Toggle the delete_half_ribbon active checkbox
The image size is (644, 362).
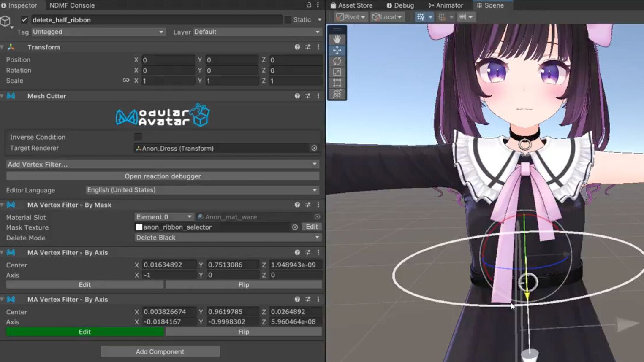pos(24,20)
